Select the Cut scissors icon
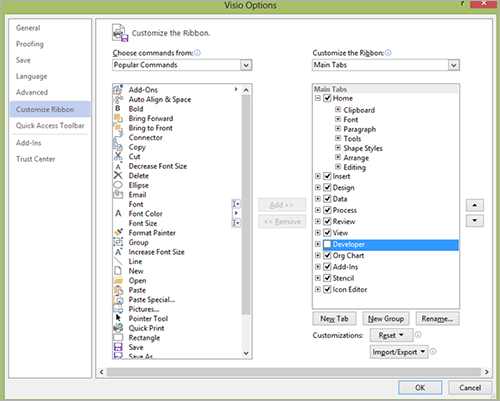 118,156
